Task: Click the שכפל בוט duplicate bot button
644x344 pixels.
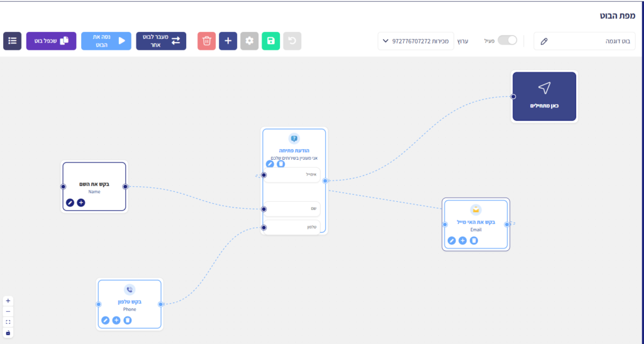Action: 52,41
